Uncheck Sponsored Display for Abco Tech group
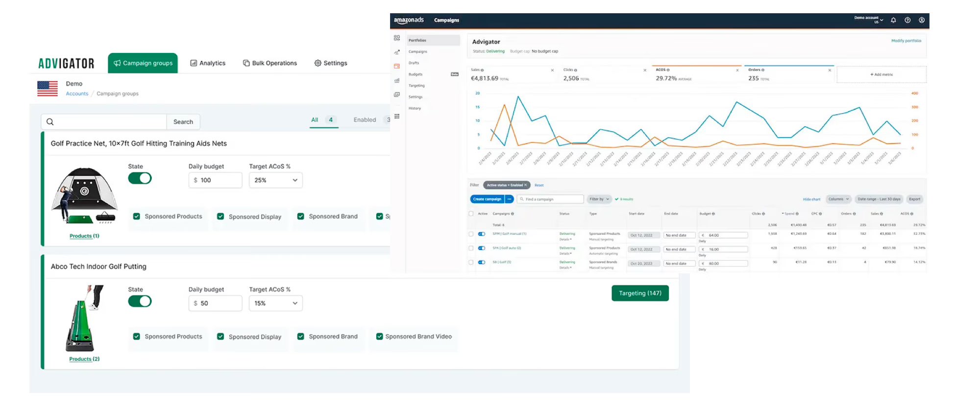This screenshot has height=419, width=980. tap(220, 337)
